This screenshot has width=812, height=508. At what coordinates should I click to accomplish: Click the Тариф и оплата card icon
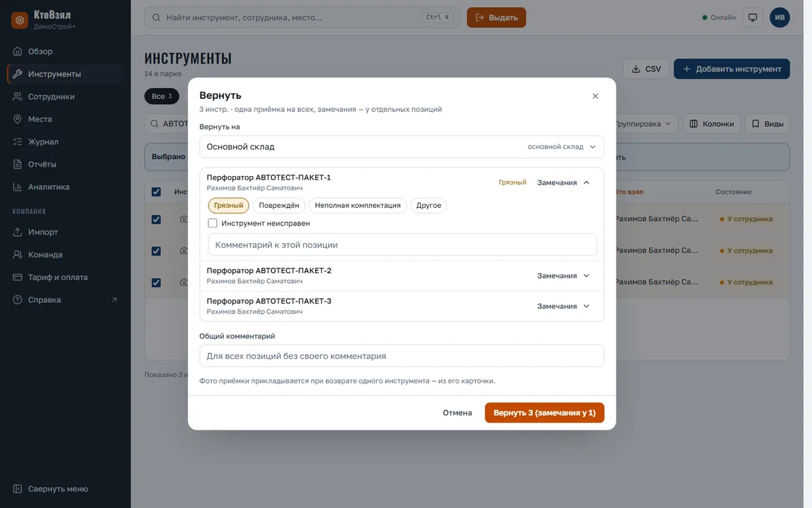(x=18, y=277)
